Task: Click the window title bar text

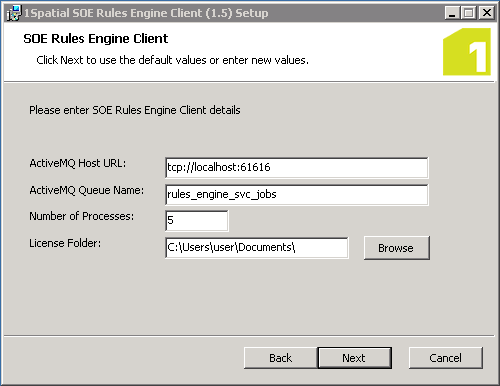Action: click(146, 13)
